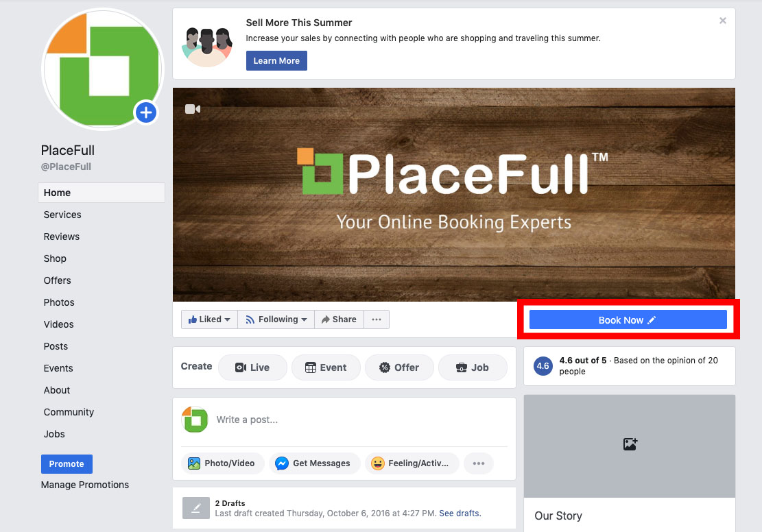
Task: Click the plus icon on profile picture
Action: tap(146, 112)
